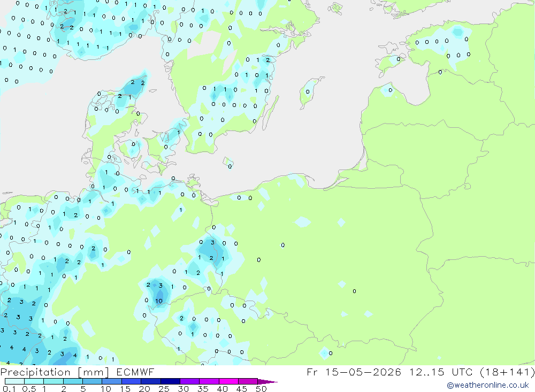Pick the 35–40 mm legend color swatch
Viewport: 535px width, 392px height.
[x=209, y=381]
